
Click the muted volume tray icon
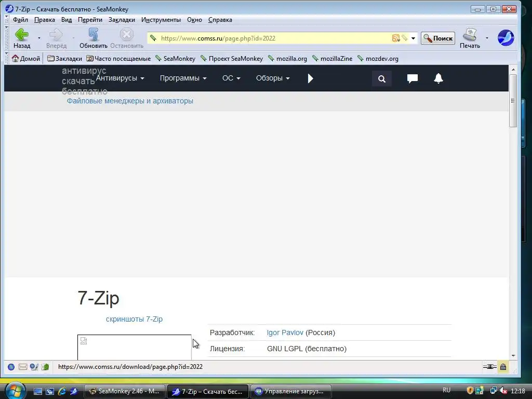point(503,391)
